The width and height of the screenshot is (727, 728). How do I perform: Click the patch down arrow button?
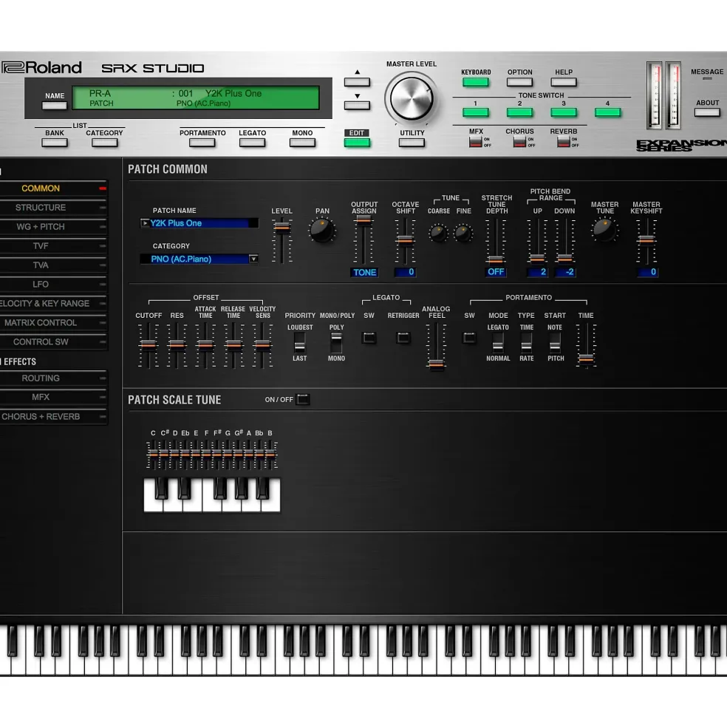click(x=357, y=106)
